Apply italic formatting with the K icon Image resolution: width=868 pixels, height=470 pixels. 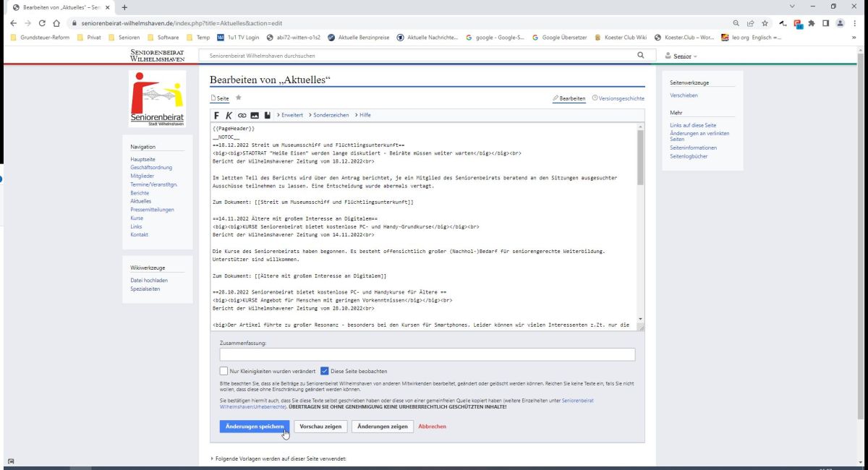point(229,115)
